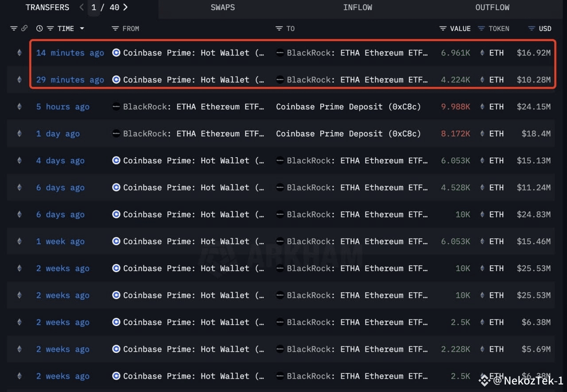Open the '4 days ago' transaction link
Image resolution: width=567 pixels, height=392 pixels.
point(60,161)
